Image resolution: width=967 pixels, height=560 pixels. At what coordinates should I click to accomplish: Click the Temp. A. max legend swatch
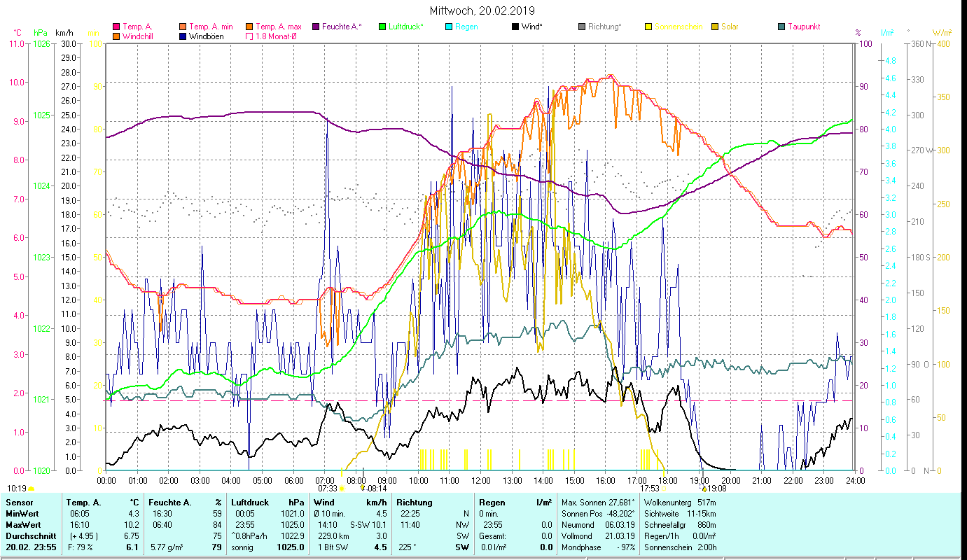click(249, 27)
